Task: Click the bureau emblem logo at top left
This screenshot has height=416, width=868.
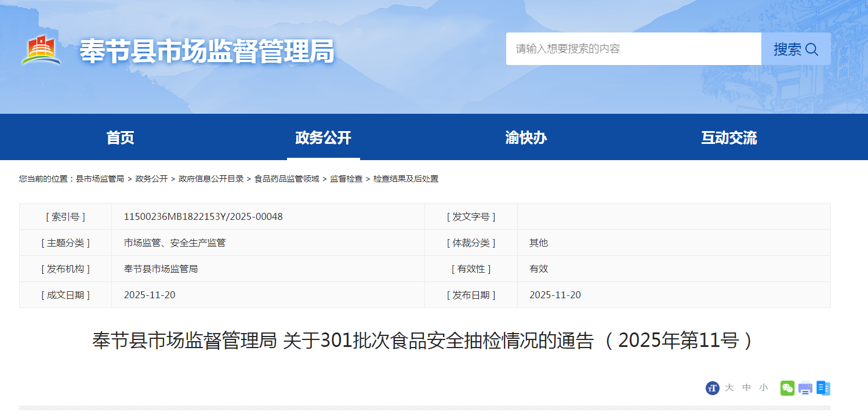Action: (39, 49)
